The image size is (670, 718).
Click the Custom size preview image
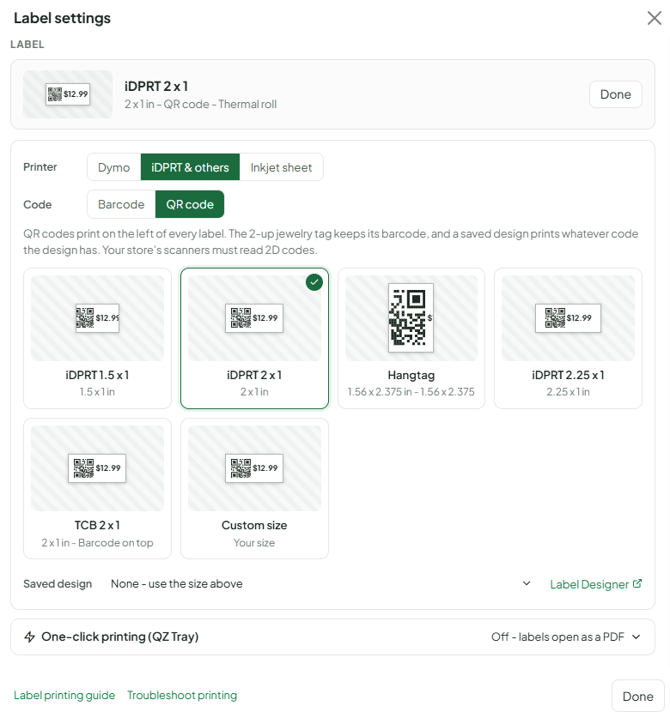pyautogui.click(x=254, y=468)
